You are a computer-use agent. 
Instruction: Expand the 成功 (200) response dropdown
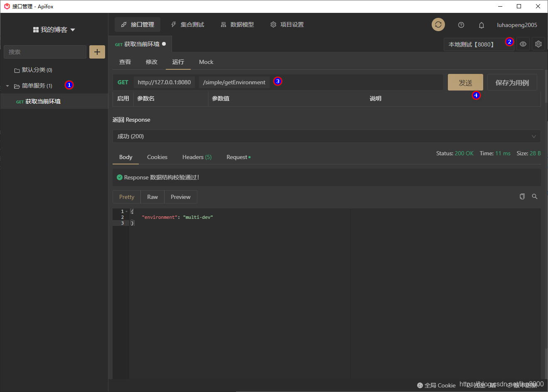coord(327,136)
